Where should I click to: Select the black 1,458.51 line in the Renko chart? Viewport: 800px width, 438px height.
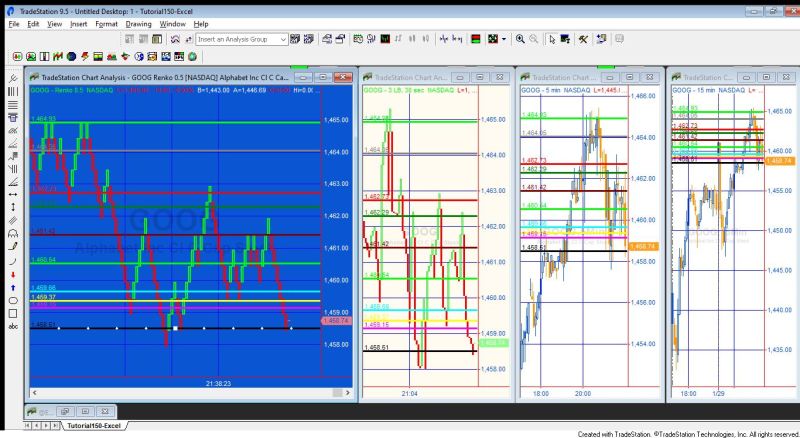175,328
